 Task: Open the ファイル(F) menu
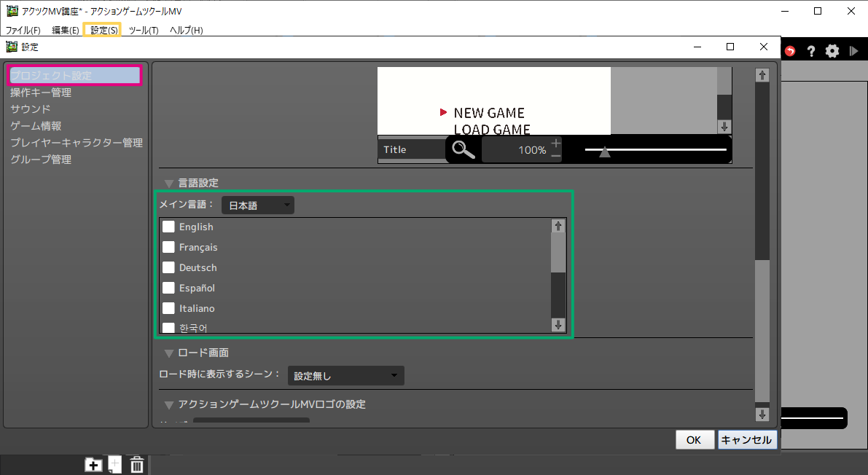click(x=23, y=30)
